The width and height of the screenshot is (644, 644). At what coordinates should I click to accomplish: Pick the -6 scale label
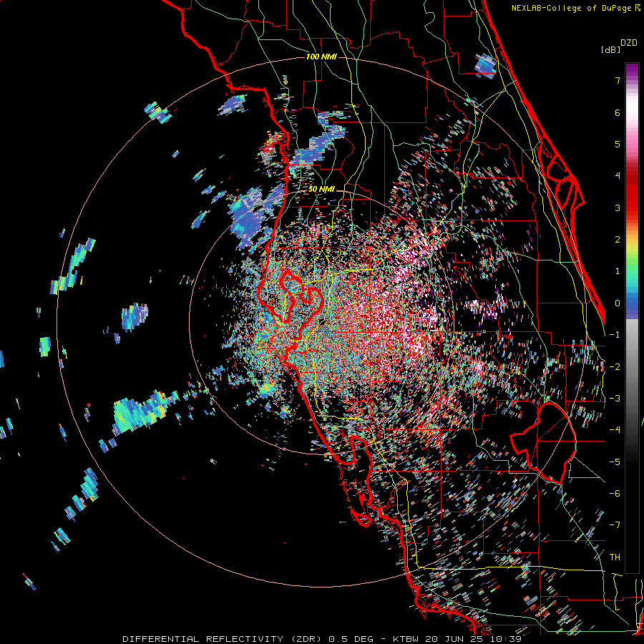(x=615, y=493)
